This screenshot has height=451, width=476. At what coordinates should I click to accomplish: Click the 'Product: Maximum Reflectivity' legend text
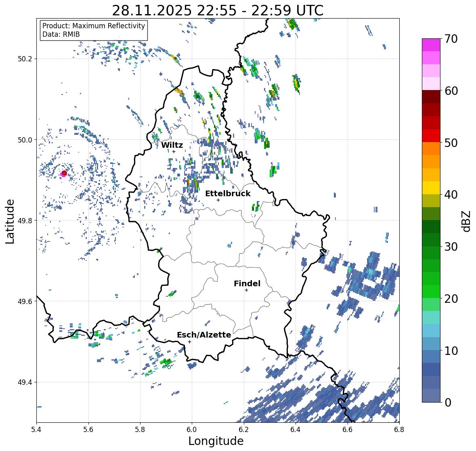(94, 26)
